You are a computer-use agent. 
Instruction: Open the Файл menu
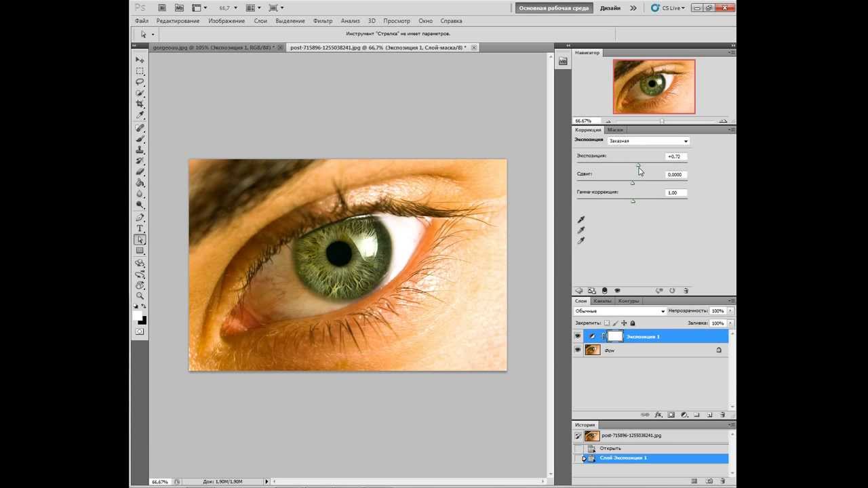click(x=142, y=21)
